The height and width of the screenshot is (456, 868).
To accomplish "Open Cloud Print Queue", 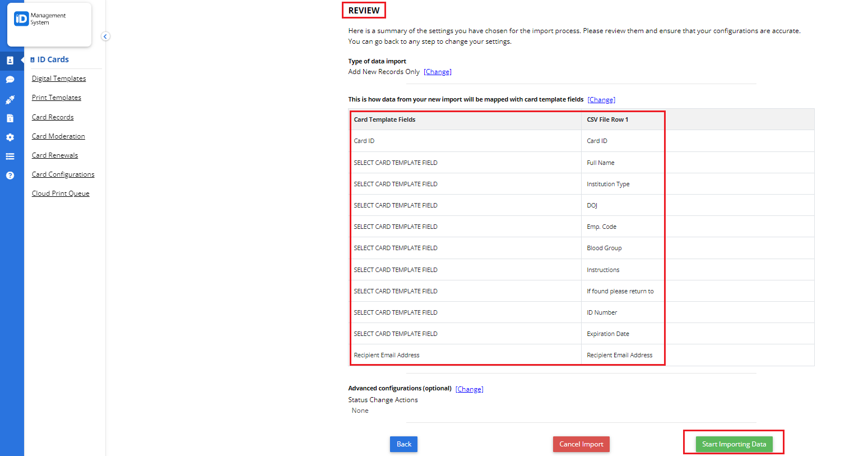I will (x=61, y=194).
